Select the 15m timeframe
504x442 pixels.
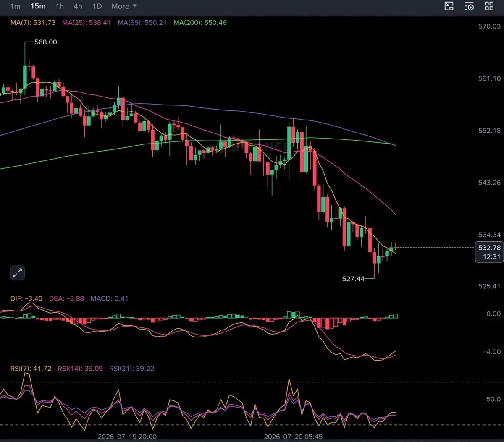(x=38, y=6)
